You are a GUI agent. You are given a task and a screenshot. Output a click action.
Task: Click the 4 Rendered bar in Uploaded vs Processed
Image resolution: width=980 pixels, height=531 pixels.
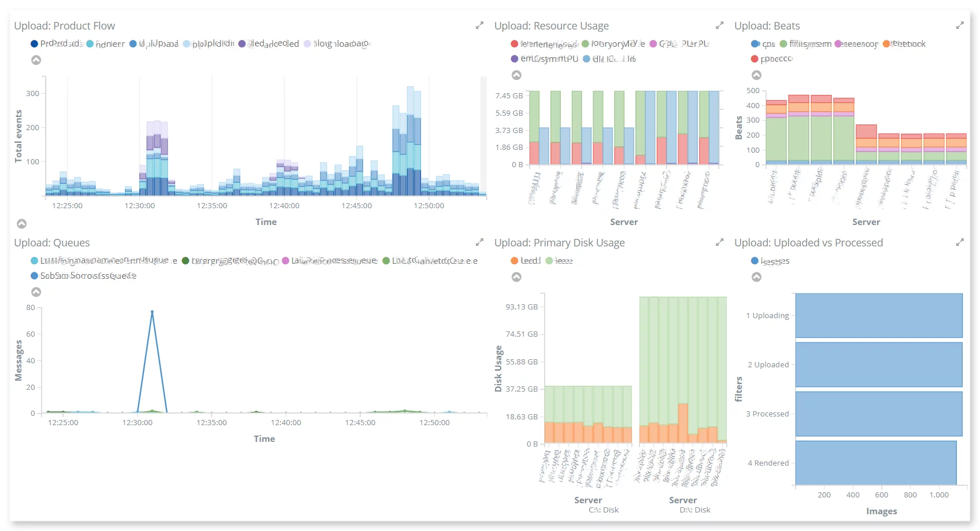point(876,463)
